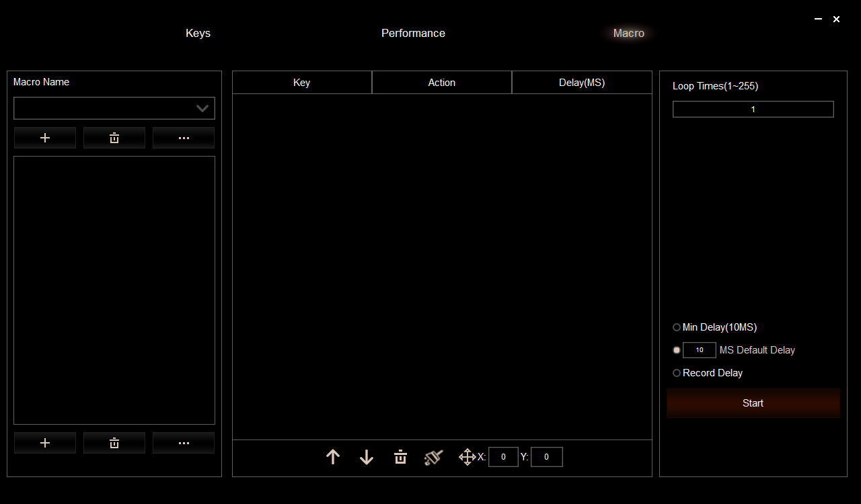Delete selected key entry via center trash icon

pos(400,458)
